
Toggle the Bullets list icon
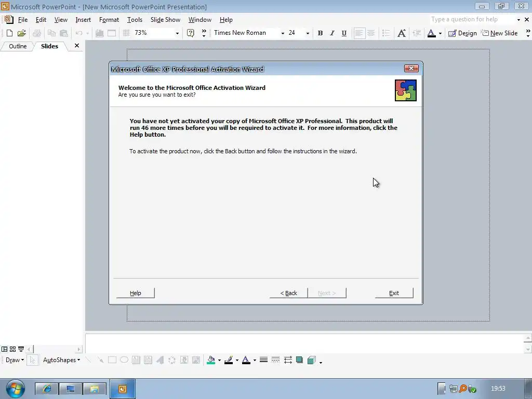pyautogui.click(x=386, y=33)
